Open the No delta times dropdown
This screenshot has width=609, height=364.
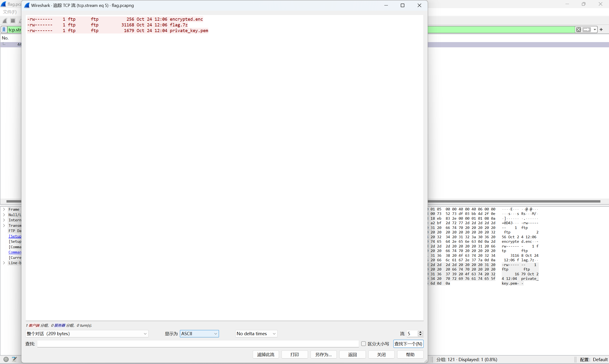[256, 334]
